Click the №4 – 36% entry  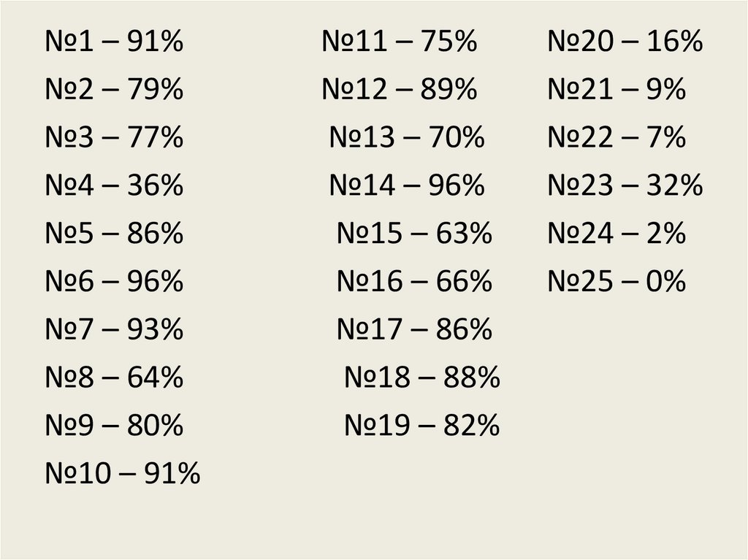click(x=114, y=186)
